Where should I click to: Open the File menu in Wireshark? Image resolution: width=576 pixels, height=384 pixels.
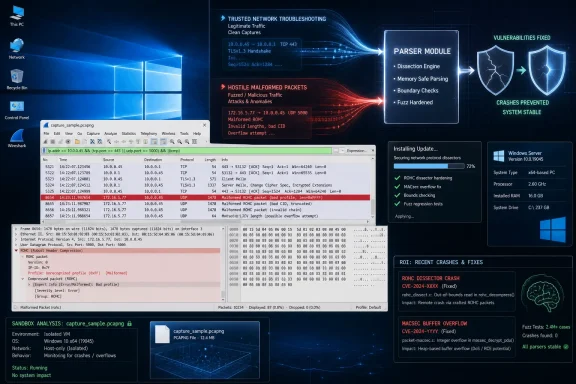46,133
